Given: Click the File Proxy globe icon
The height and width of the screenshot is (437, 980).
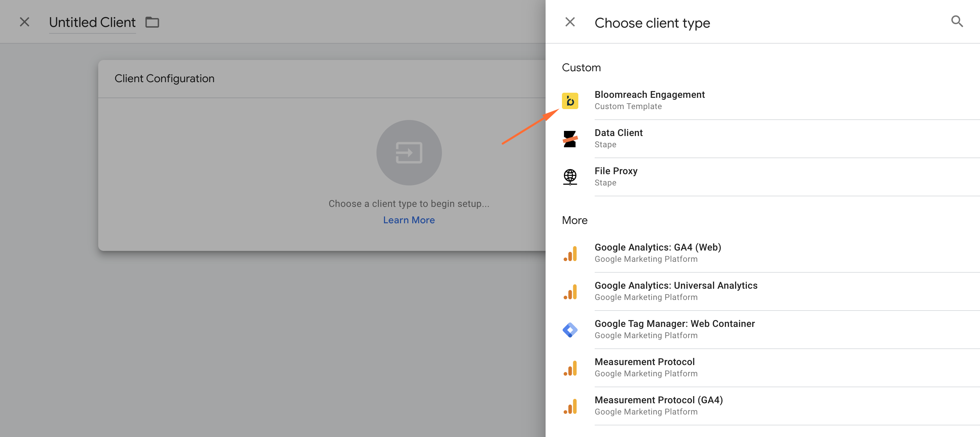Looking at the screenshot, I should pyautogui.click(x=570, y=177).
